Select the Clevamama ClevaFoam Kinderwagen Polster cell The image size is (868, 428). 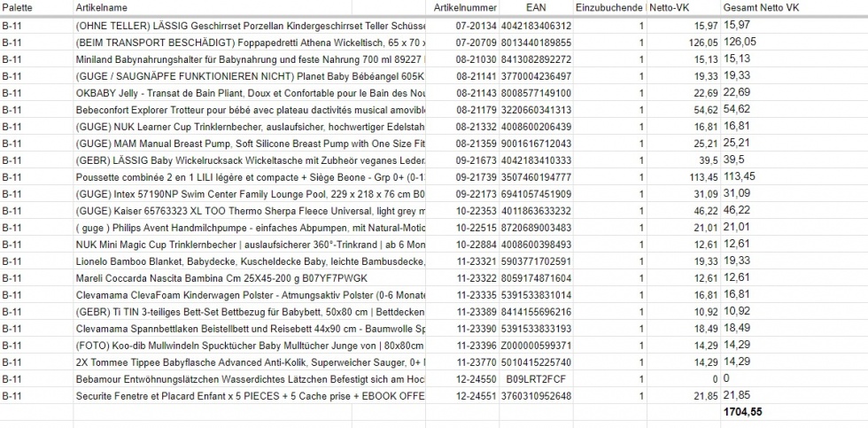click(250, 295)
